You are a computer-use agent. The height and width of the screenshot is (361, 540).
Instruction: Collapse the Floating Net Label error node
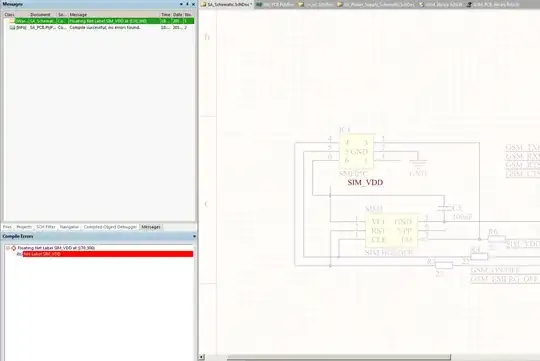point(8,248)
